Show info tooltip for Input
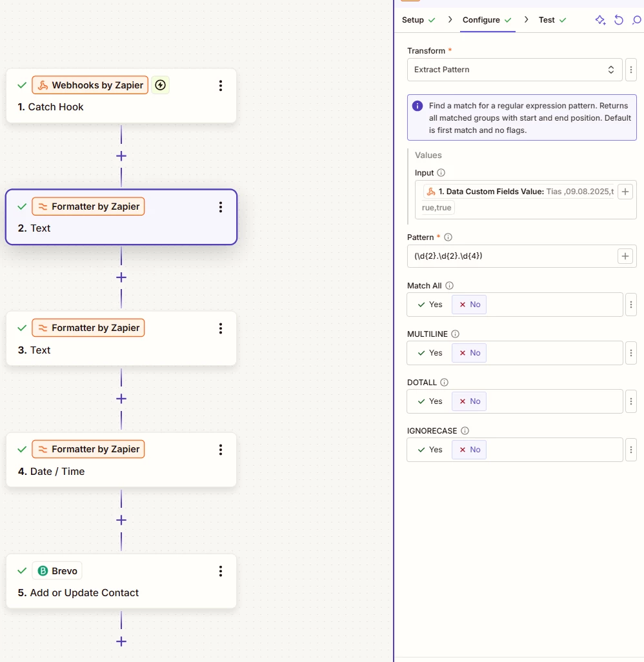644x662 pixels. coord(441,173)
